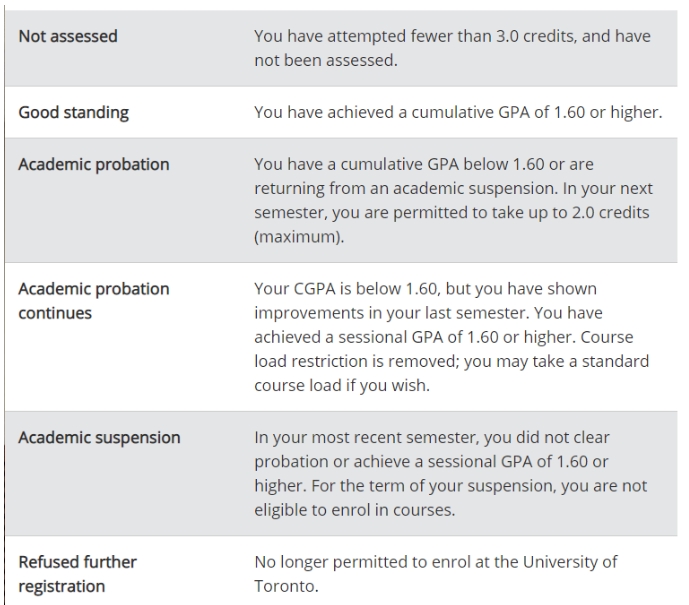This screenshot has height=605, width=689.
Task: Click 'eligible to enrol in courses' text
Action: (x=355, y=510)
